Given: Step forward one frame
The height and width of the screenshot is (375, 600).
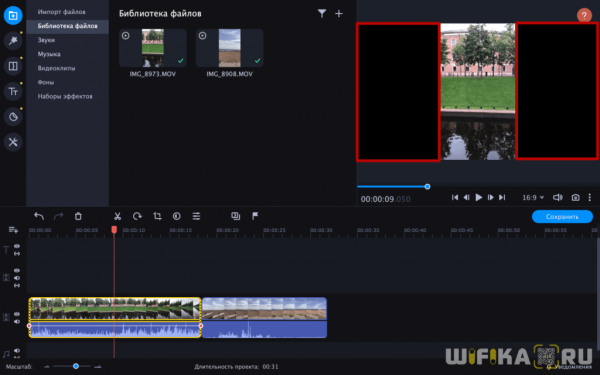Looking at the screenshot, I should [x=490, y=197].
